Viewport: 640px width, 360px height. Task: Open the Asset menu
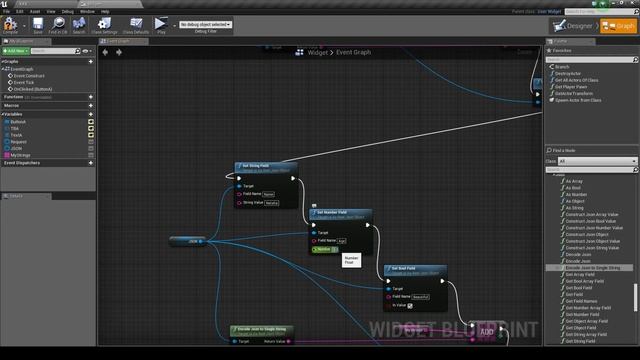pos(35,11)
